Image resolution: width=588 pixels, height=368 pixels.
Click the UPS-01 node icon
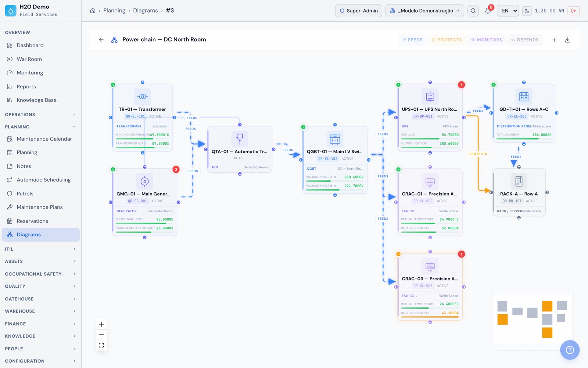coord(430,97)
